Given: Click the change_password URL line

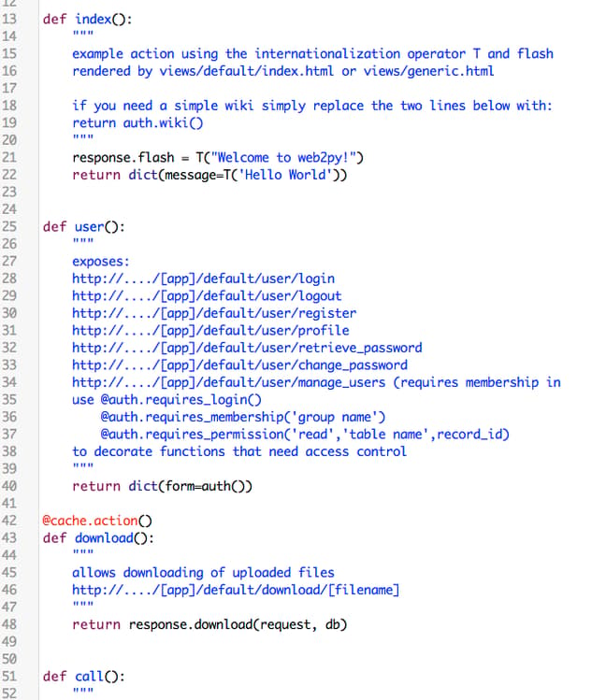Looking at the screenshot, I should (x=239, y=365).
